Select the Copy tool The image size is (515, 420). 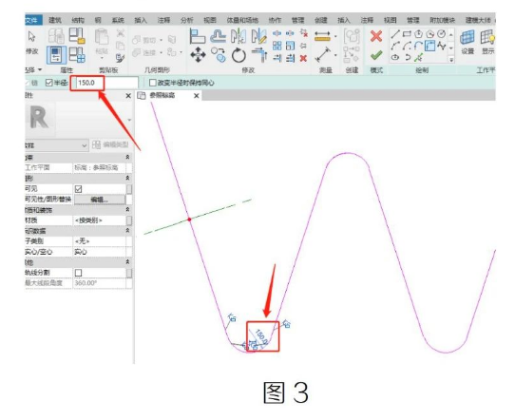(x=219, y=55)
